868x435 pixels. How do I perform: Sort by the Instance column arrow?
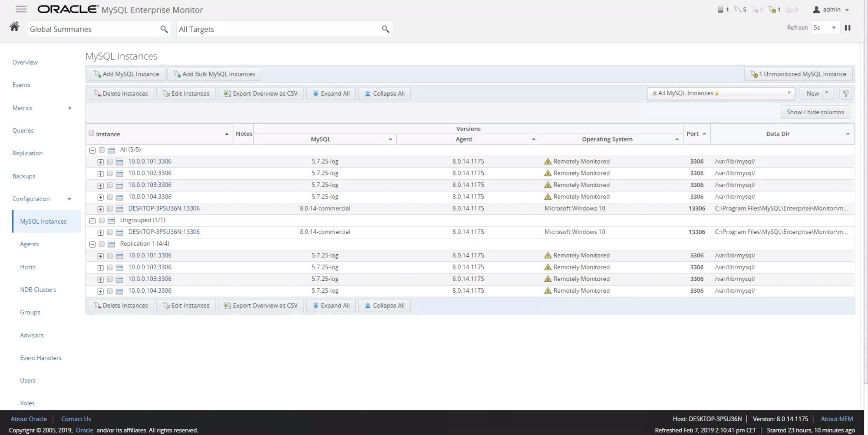point(227,134)
